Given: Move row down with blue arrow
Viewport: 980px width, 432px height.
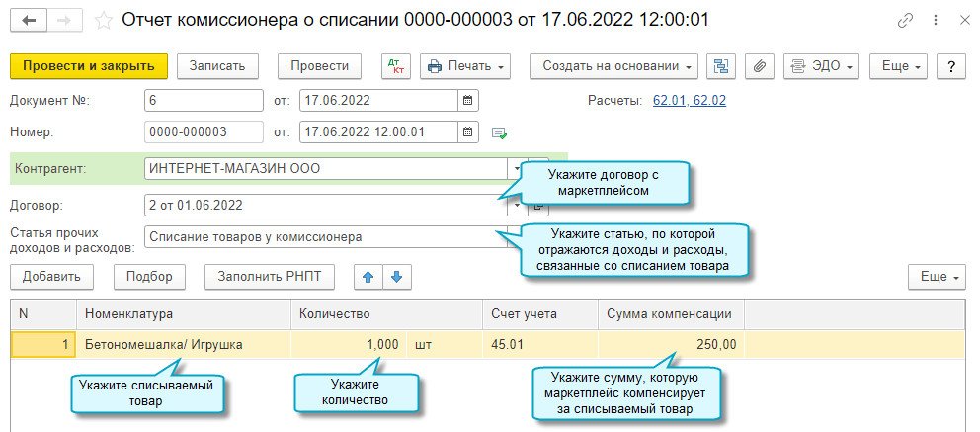Looking at the screenshot, I should [x=396, y=277].
